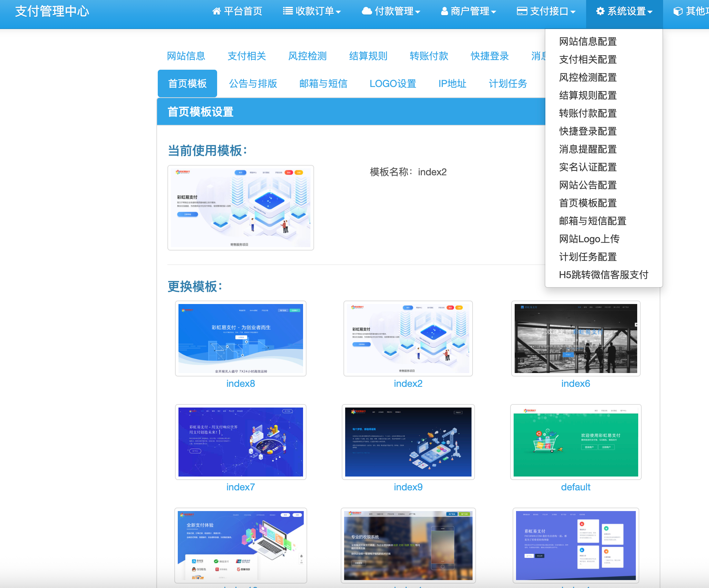The image size is (709, 588).
Task: Open 转账付款 settings tab
Action: (x=428, y=56)
